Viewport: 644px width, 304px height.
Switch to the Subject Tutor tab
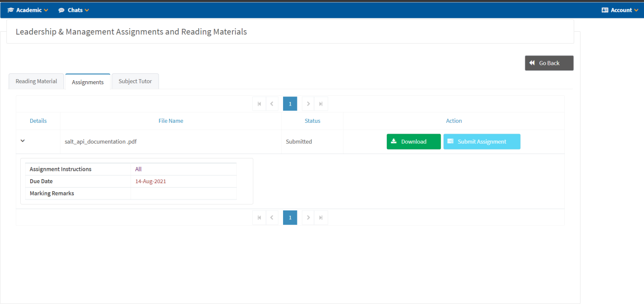[x=135, y=82]
